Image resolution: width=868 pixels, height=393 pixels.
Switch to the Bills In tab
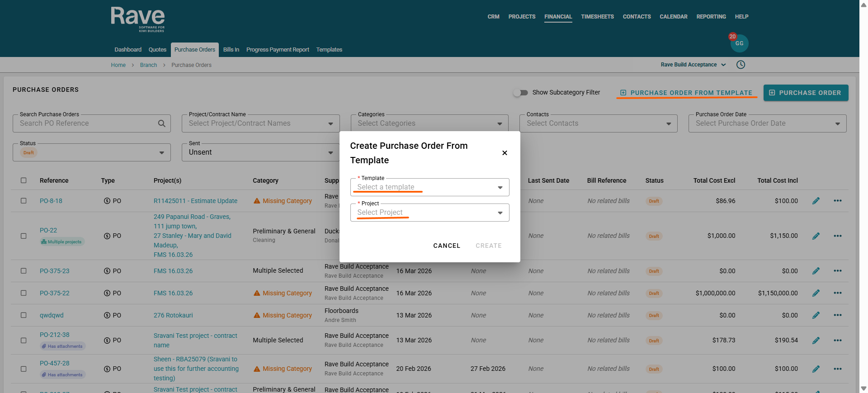point(231,50)
